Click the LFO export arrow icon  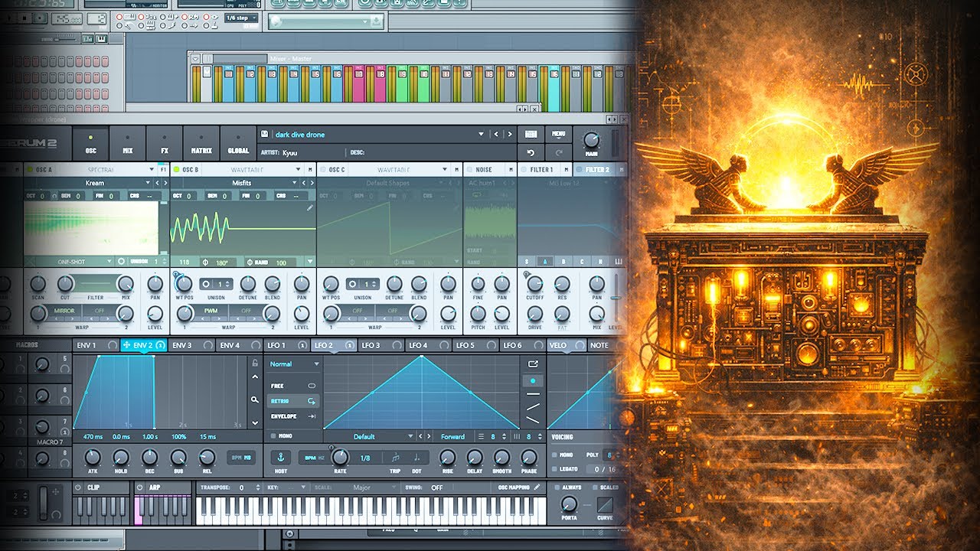pyautogui.click(x=534, y=364)
